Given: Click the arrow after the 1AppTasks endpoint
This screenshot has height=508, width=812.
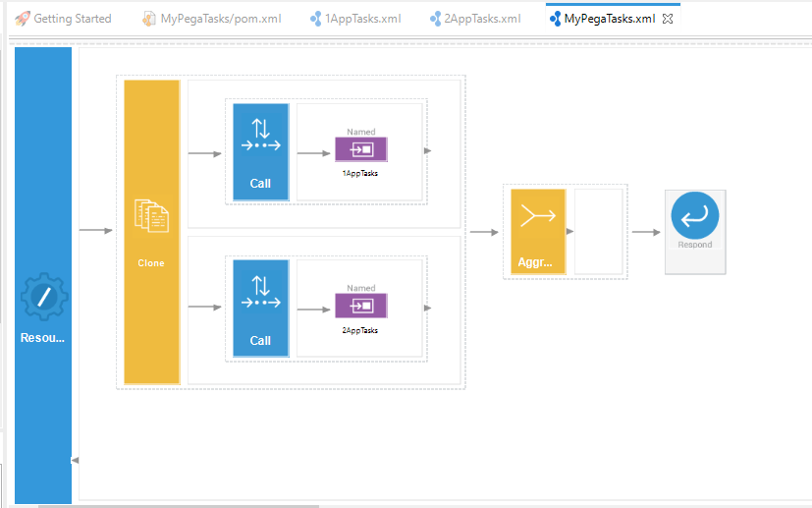Looking at the screenshot, I should point(427,151).
